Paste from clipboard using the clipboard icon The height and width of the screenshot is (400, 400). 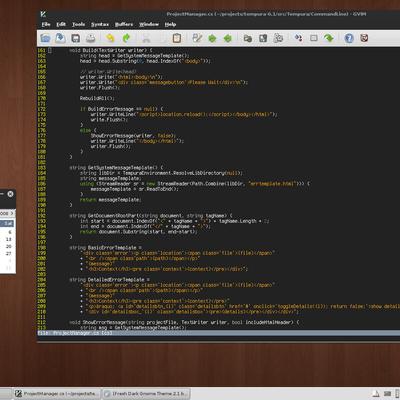pos(177,38)
